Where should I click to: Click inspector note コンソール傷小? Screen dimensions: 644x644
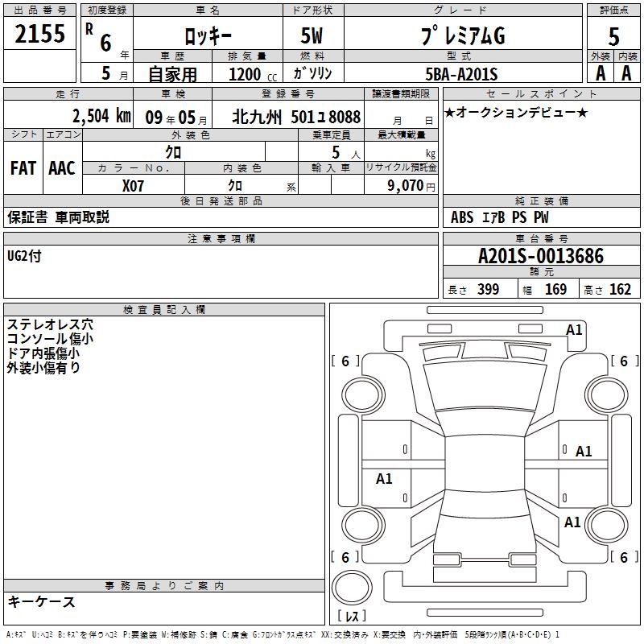[50, 339]
